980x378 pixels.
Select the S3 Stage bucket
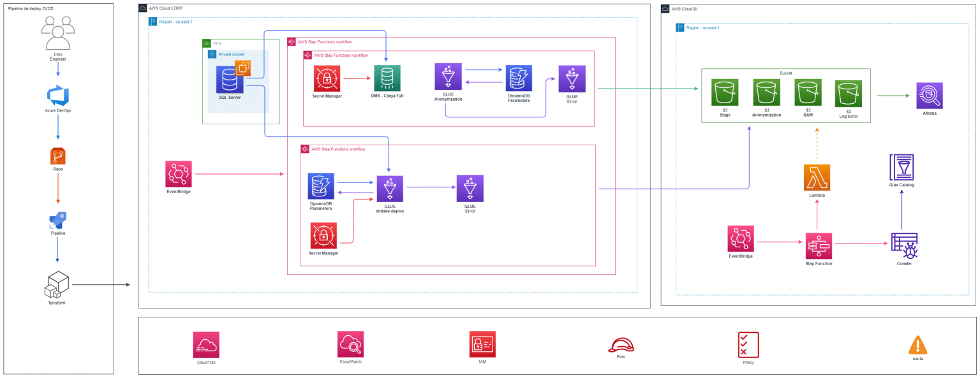[725, 93]
